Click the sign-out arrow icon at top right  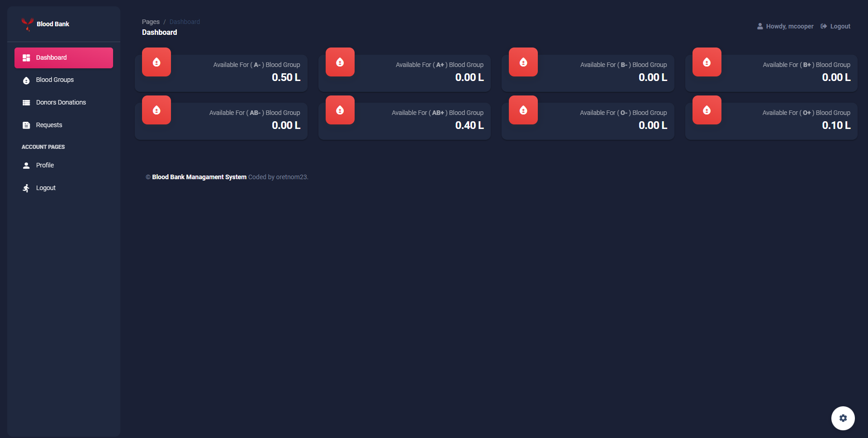[x=823, y=26]
